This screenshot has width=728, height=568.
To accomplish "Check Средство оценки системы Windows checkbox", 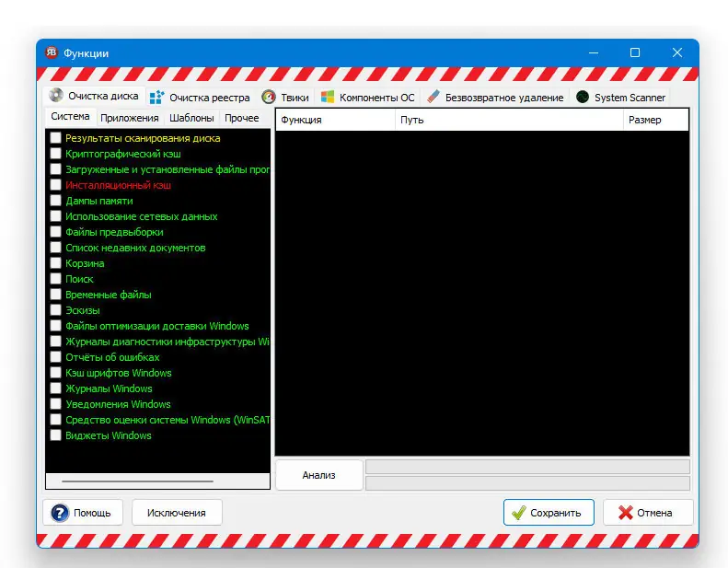I will [x=56, y=419].
